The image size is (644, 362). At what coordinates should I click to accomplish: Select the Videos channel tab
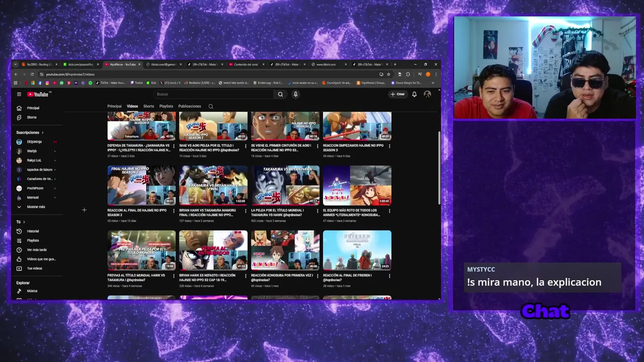(x=132, y=106)
